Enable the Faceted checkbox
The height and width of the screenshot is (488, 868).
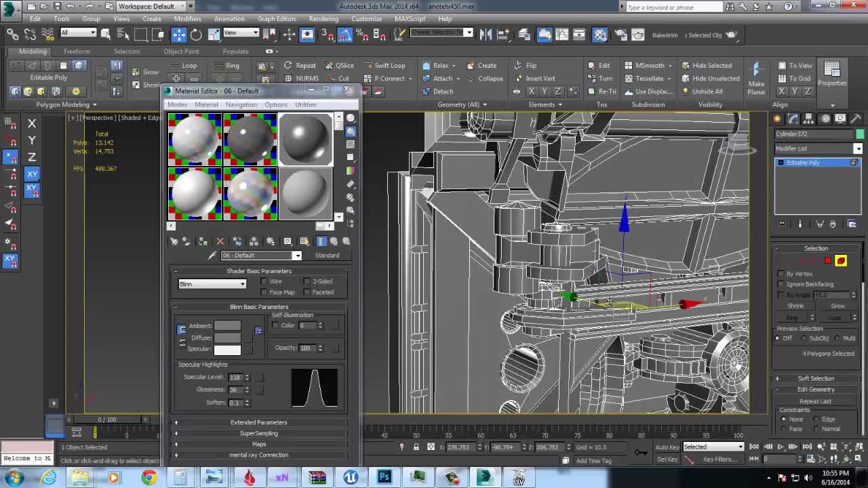(307, 293)
